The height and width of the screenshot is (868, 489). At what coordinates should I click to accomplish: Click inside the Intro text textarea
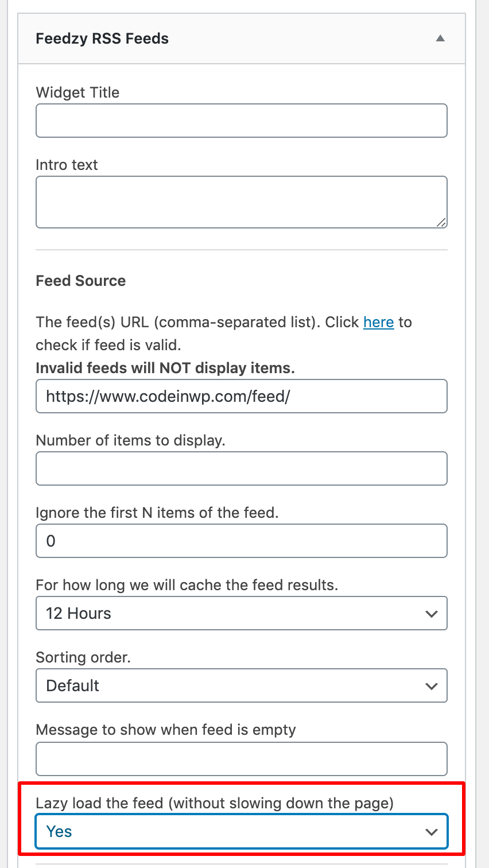tap(241, 201)
